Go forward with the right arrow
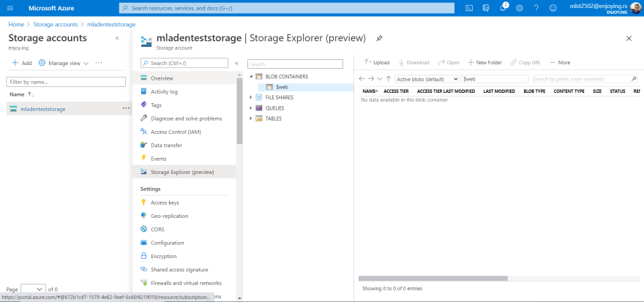 pyautogui.click(x=371, y=79)
